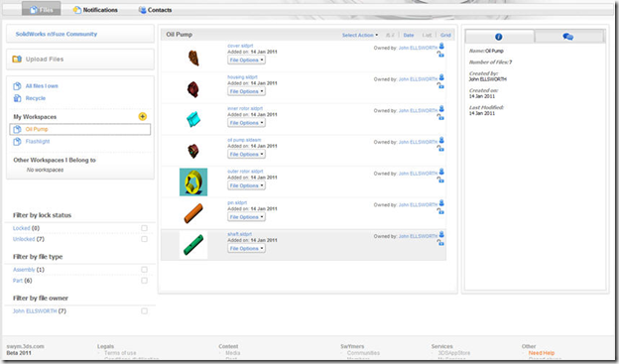Show the workspace info panel tab
The image size is (619, 364).
point(499,37)
